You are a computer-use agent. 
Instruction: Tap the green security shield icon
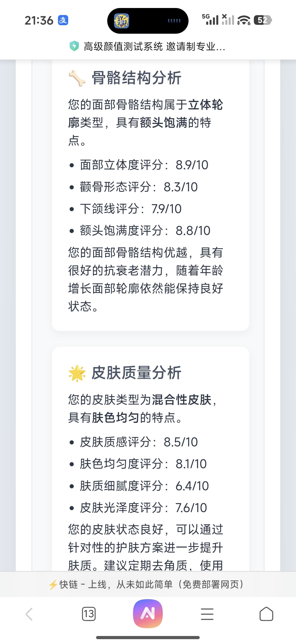74,46
